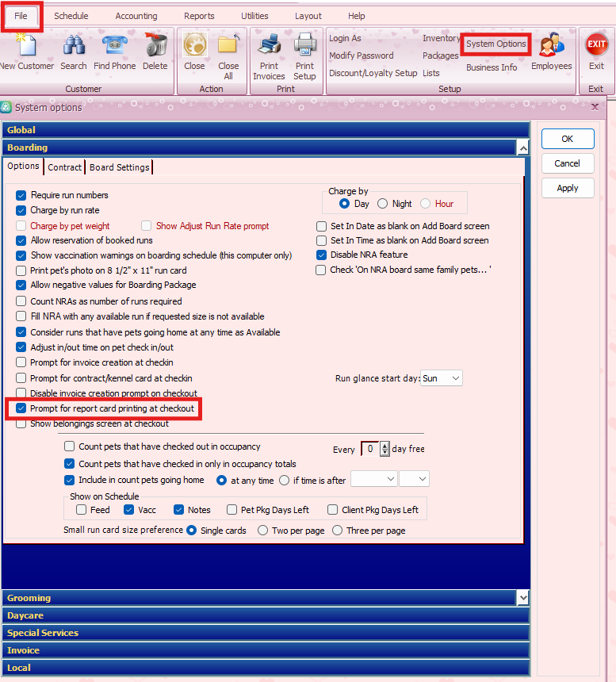Enable Feed on schedule checkbox
This screenshot has width=616, height=682.
click(82, 510)
